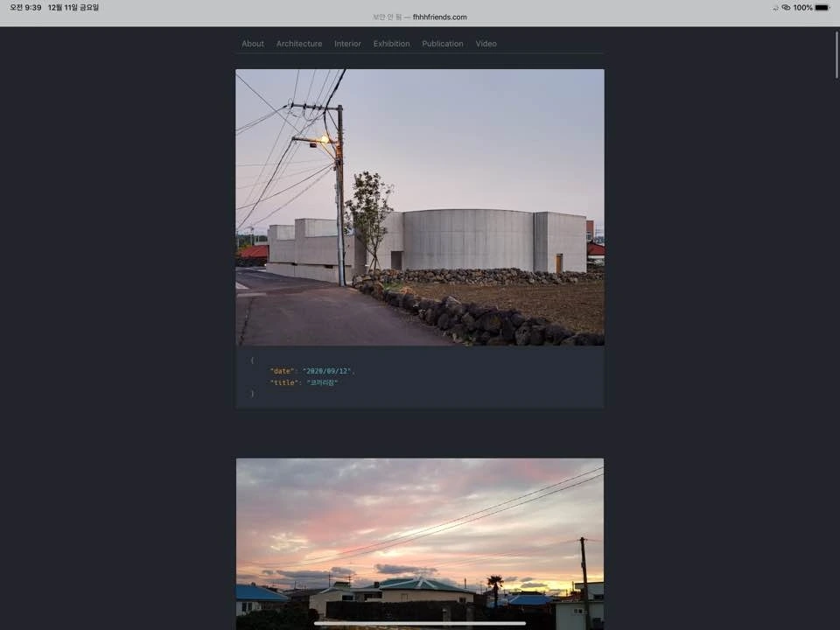Switch to the Exhibition page
The height and width of the screenshot is (630, 840).
(392, 44)
